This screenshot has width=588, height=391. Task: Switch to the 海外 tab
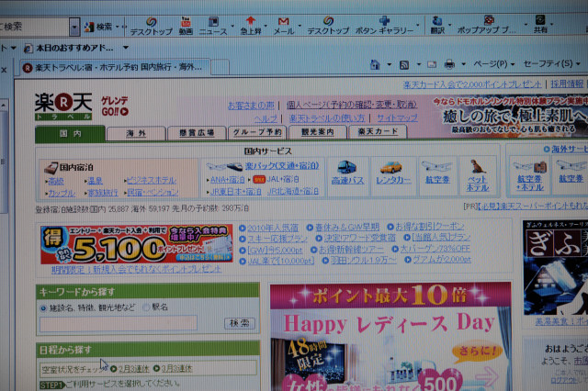tap(136, 133)
